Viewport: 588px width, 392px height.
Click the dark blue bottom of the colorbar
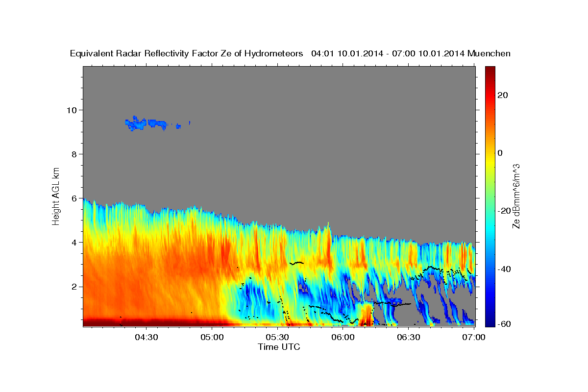[490, 322]
